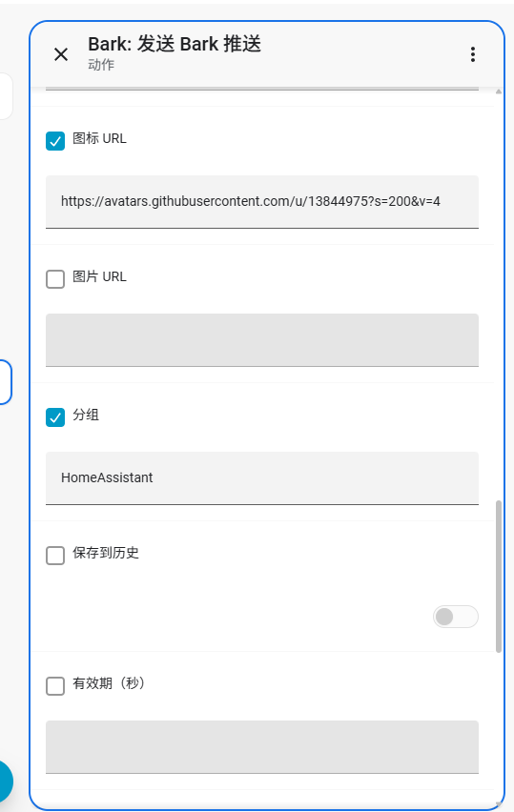Click the 动作 subtitle under the title
The image size is (514, 812).
point(101,65)
